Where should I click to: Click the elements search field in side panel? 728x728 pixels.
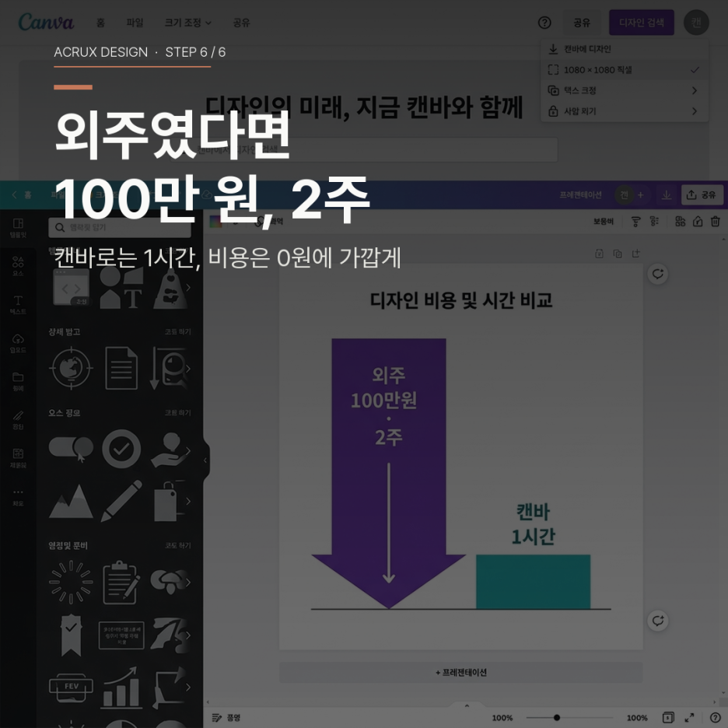pos(120,227)
